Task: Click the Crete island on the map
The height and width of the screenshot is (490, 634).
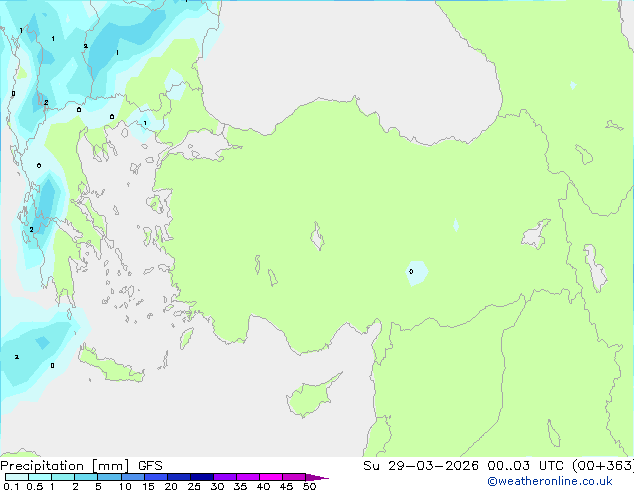Action: tap(110, 365)
